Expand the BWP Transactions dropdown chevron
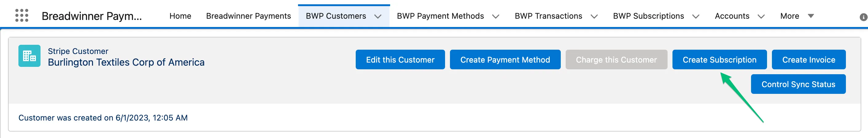 tap(594, 16)
